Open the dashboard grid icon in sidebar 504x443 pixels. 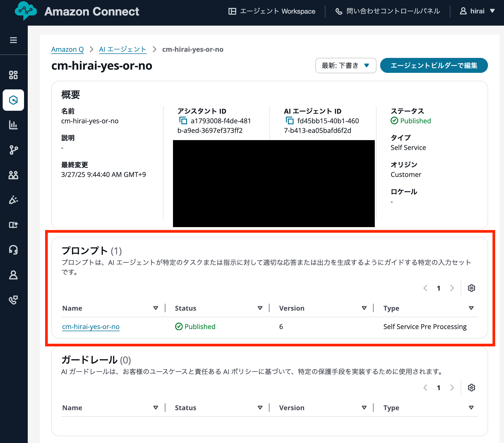pos(13,75)
